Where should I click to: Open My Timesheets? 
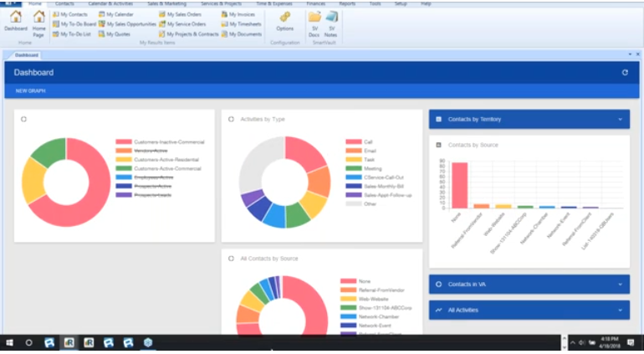pos(242,24)
